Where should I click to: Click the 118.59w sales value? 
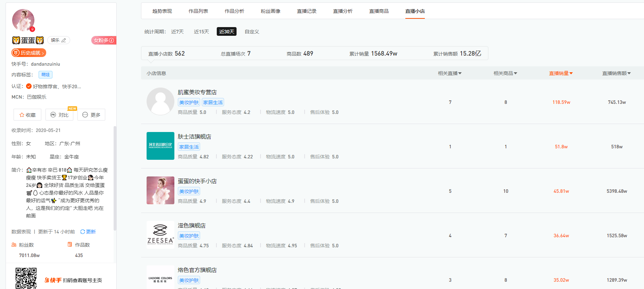pos(561,102)
